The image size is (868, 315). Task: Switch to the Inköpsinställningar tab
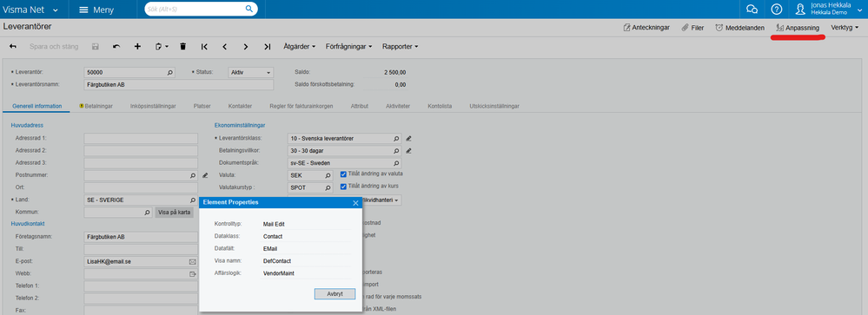coord(153,106)
